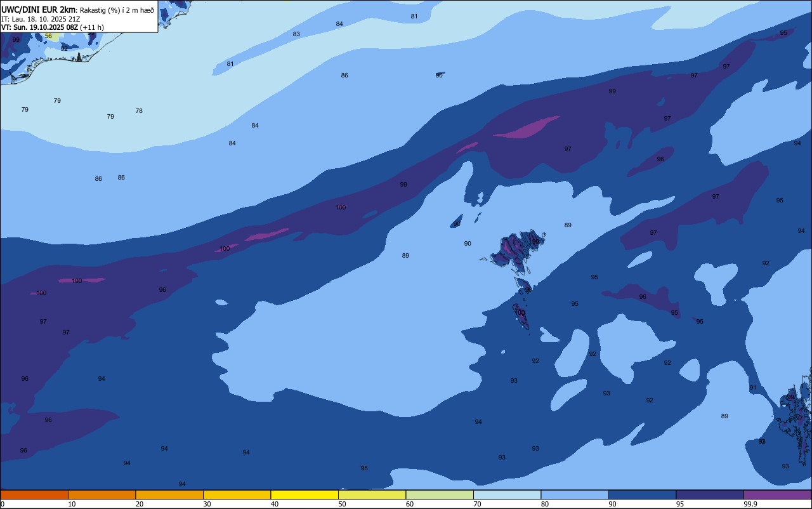The height and width of the screenshot is (509, 812).
Task: Select the legend scale label '50'
Action: (x=342, y=504)
